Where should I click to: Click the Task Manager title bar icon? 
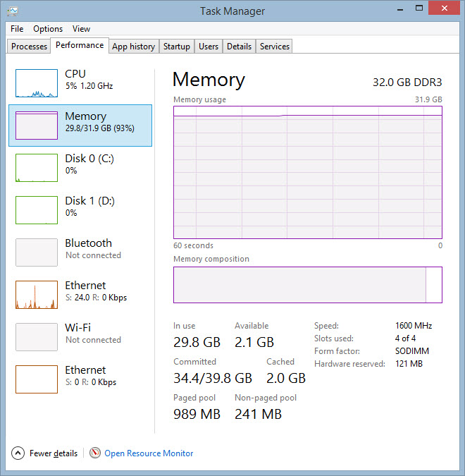point(13,11)
